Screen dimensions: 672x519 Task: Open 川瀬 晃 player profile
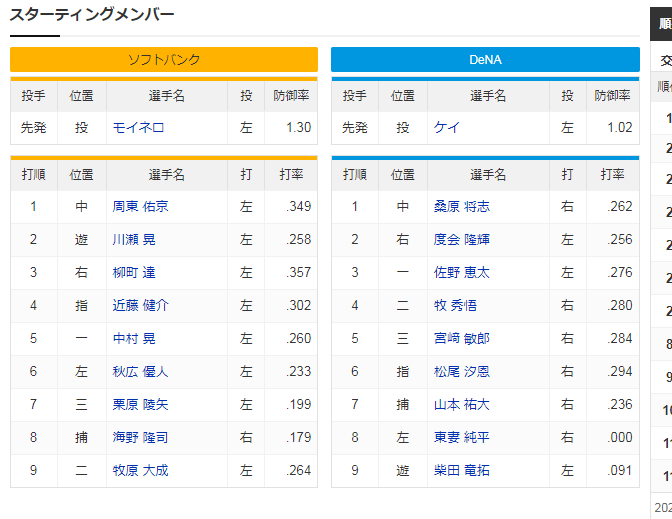pyautogui.click(x=134, y=240)
